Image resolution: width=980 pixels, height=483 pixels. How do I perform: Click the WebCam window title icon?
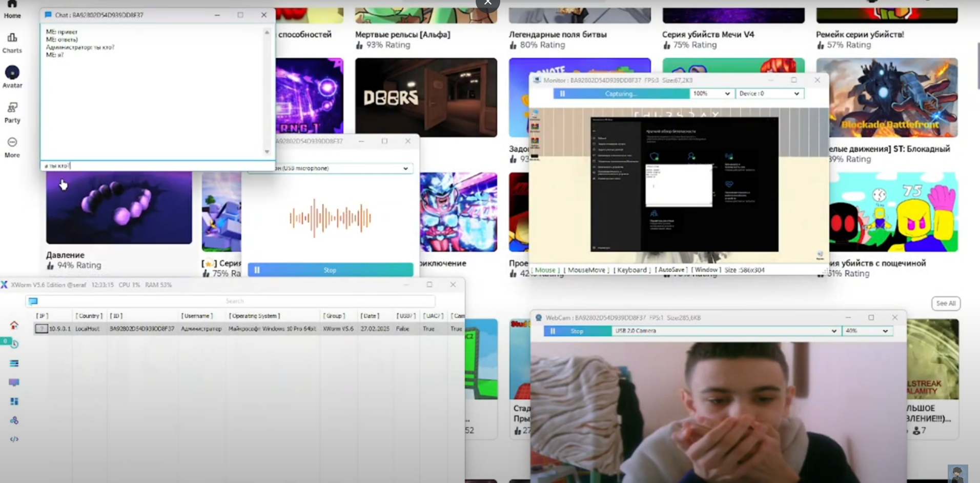(539, 318)
